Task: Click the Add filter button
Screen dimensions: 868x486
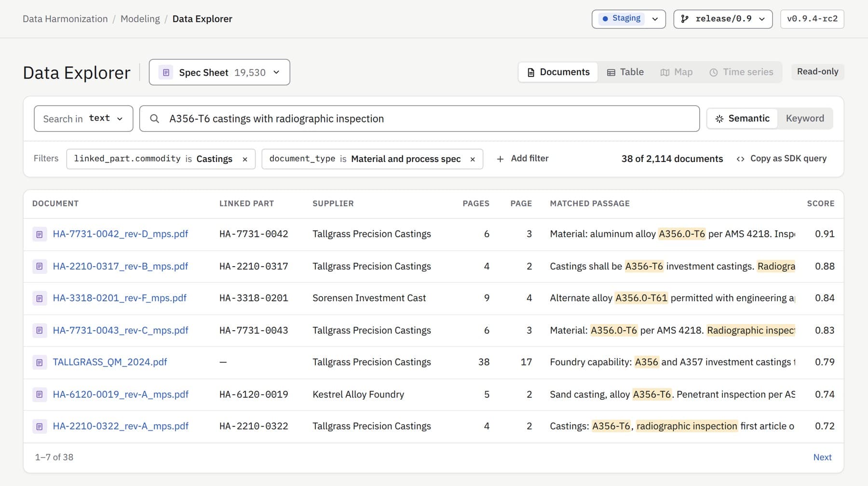Action: click(x=523, y=159)
